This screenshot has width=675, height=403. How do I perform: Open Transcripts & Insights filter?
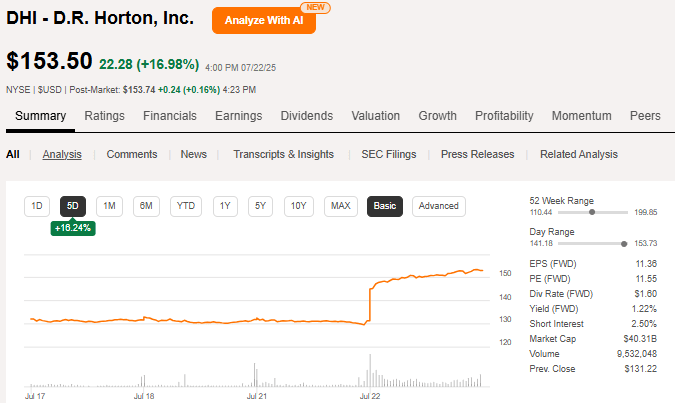click(x=283, y=154)
